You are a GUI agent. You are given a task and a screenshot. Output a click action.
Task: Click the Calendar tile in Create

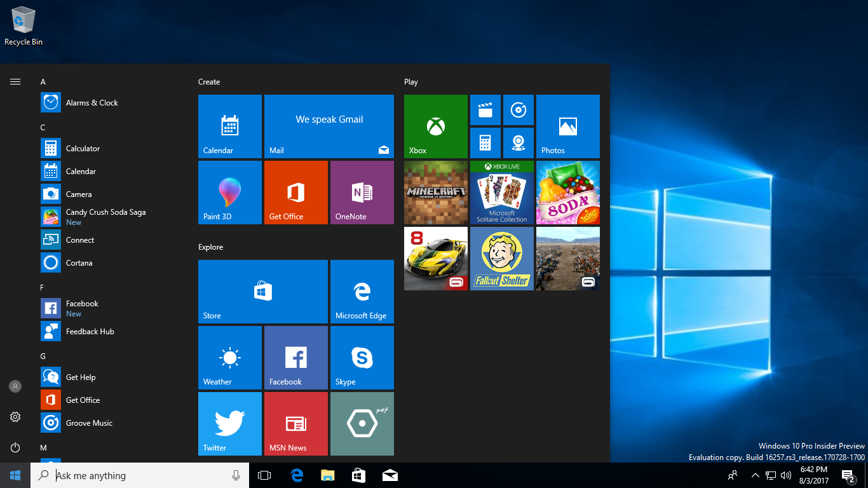pos(230,126)
